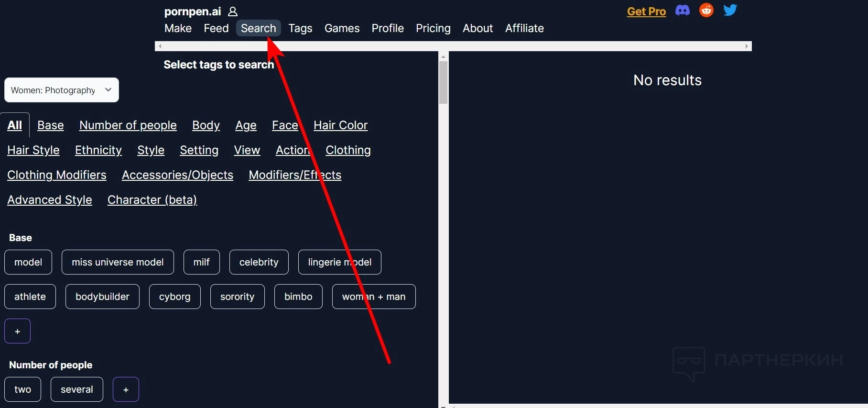Show the Clothing Modifiers category
The height and width of the screenshot is (408, 868).
[57, 175]
